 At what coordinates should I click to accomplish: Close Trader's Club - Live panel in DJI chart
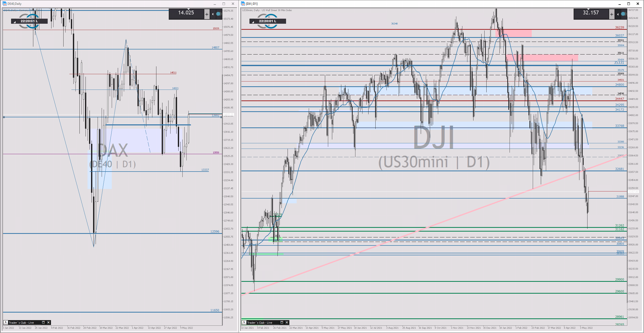coord(287,323)
